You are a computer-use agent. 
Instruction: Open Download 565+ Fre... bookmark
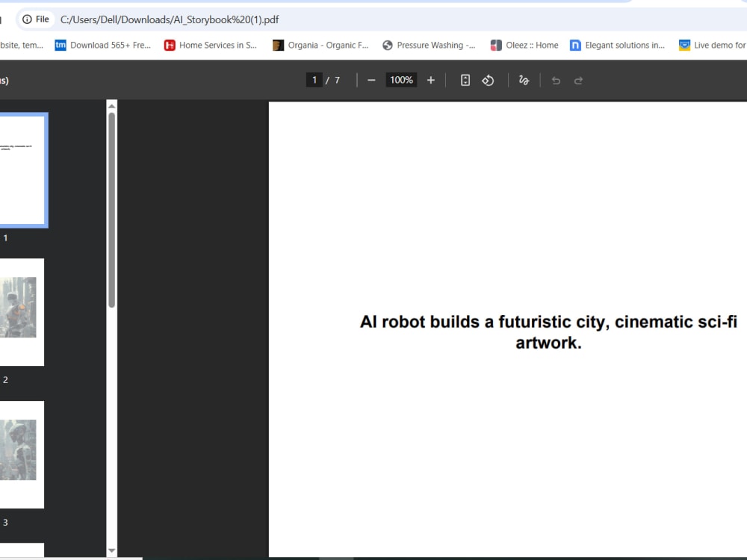103,46
